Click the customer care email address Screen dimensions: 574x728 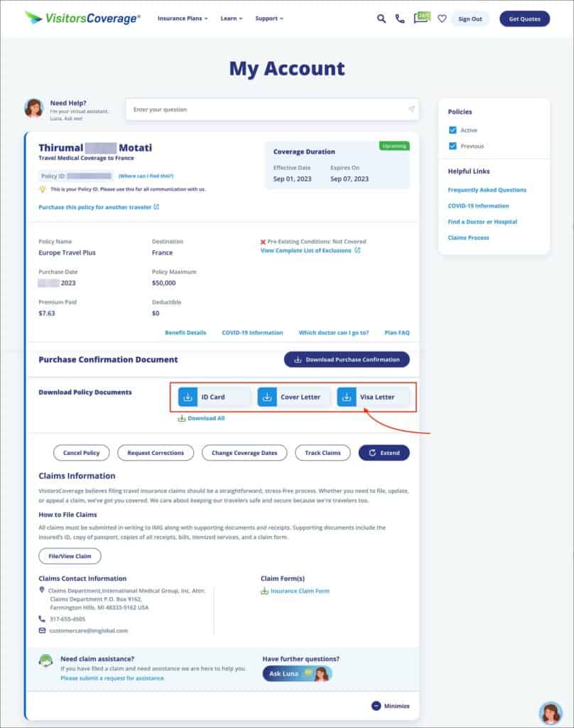88,631
